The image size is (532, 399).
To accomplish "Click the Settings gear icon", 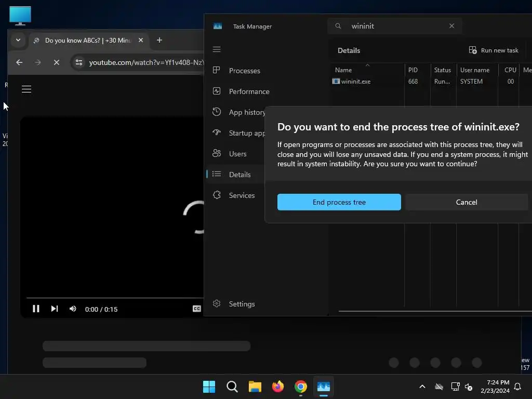I will (217, 303).
